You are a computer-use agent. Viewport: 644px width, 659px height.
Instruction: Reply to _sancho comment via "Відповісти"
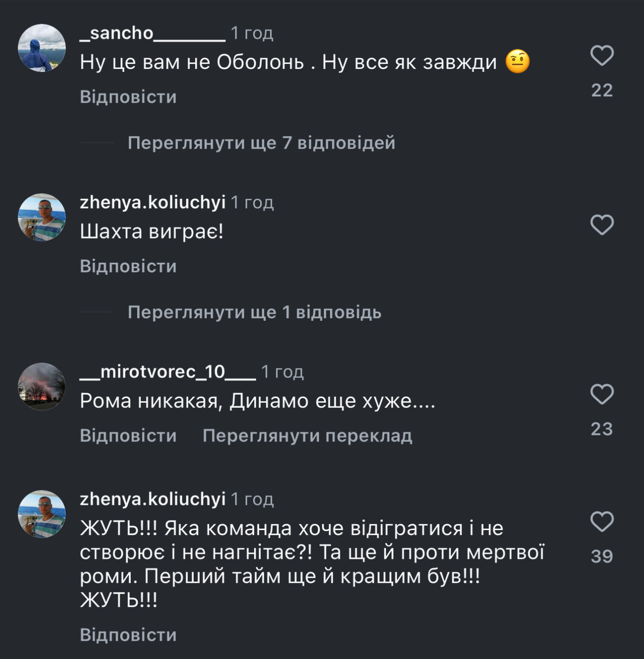click(x=128, y=97)
